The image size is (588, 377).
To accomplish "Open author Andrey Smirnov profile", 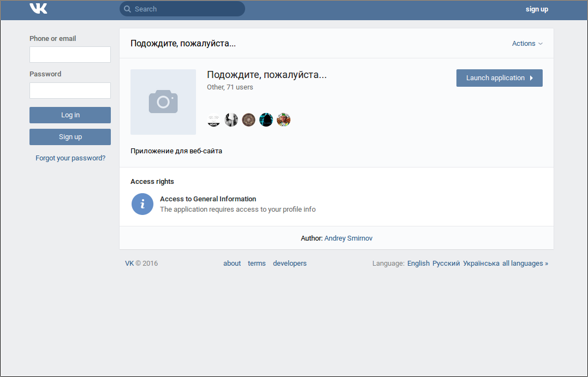I will [348, 238].
